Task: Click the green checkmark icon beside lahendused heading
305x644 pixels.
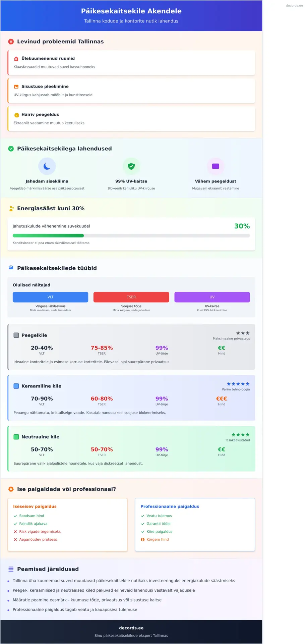Action: click(11, 149)
